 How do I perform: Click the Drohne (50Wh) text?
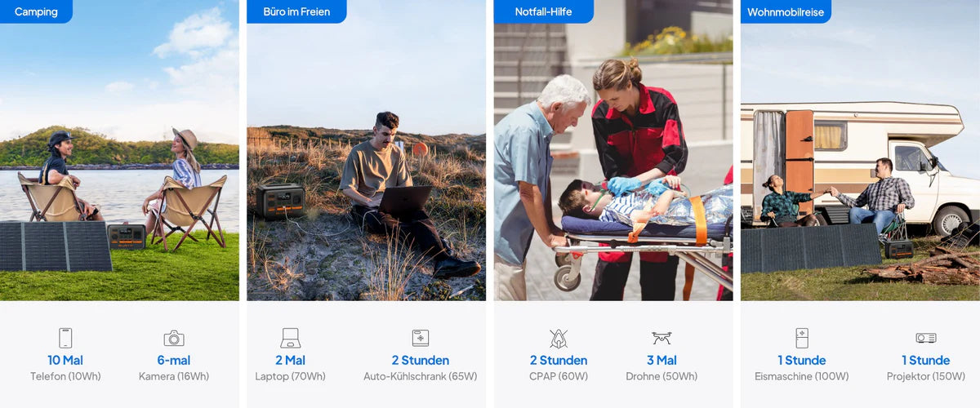[661, 376]
